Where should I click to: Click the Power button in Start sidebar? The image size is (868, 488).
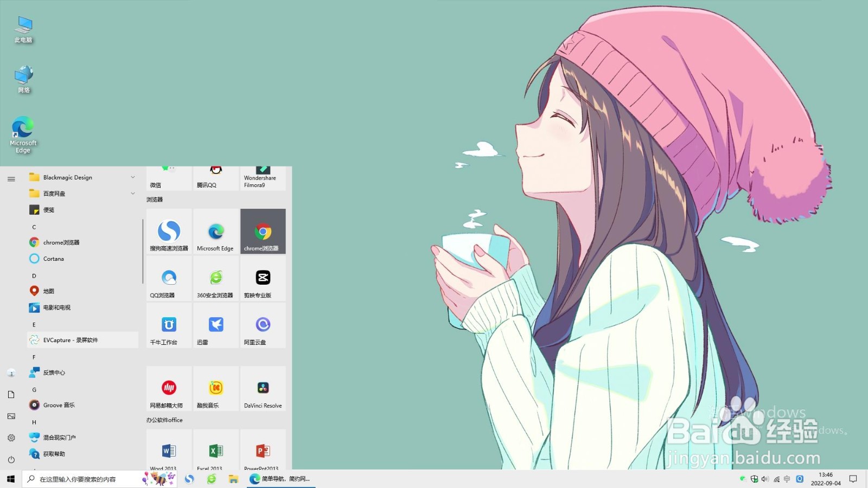[x=11, y=460]
